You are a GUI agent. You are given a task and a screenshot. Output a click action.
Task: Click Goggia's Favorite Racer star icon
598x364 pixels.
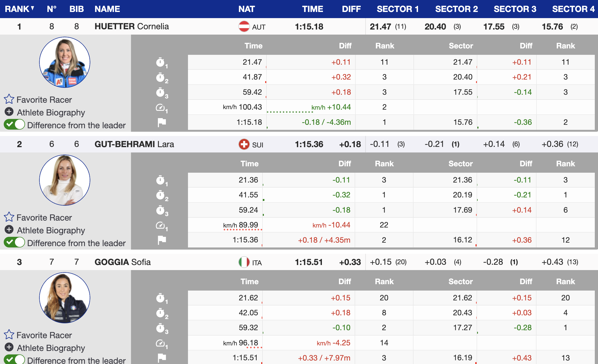pos(9,334)
